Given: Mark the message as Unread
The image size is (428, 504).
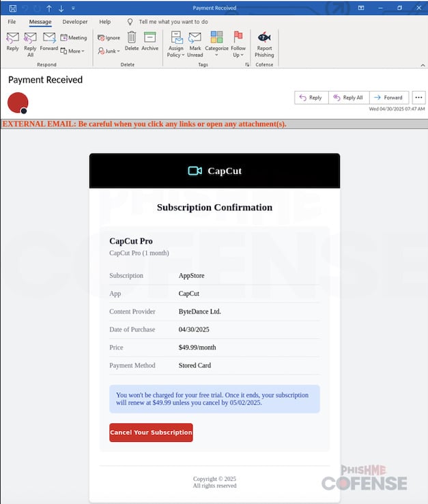Looking at the screenshot, I should pos(195,44).
